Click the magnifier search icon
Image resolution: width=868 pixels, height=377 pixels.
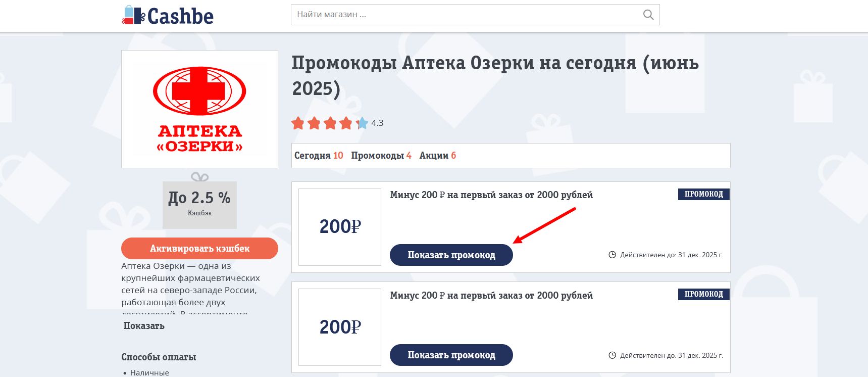coord(648,15)
